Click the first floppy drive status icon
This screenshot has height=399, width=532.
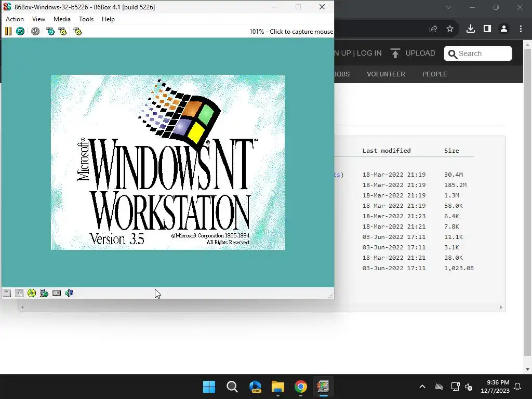7,293
